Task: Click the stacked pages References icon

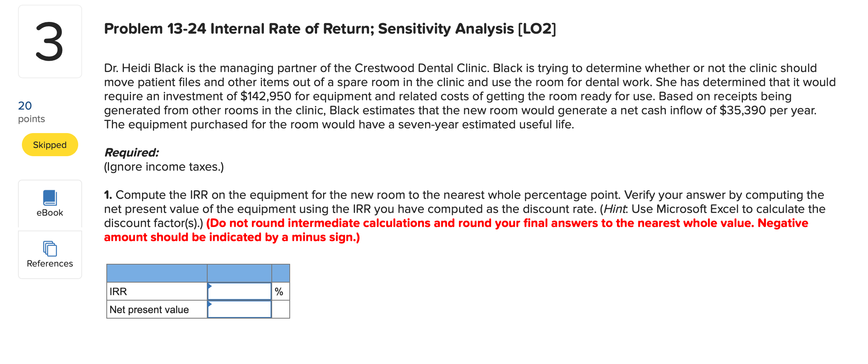Action: (x=49, y=249)
